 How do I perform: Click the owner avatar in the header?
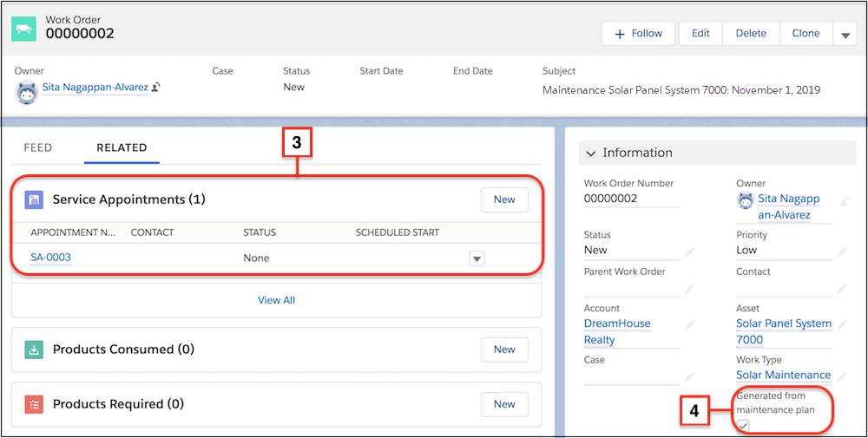27,92
